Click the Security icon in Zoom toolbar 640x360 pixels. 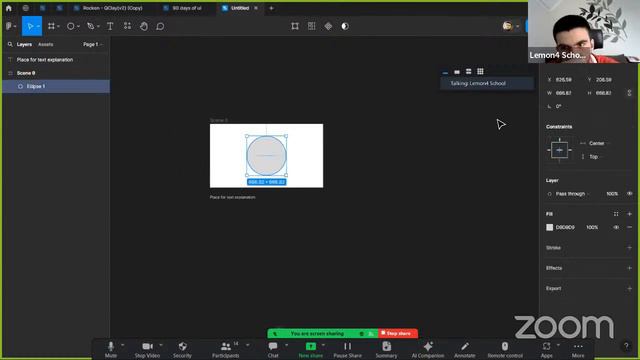pos(182,347)
